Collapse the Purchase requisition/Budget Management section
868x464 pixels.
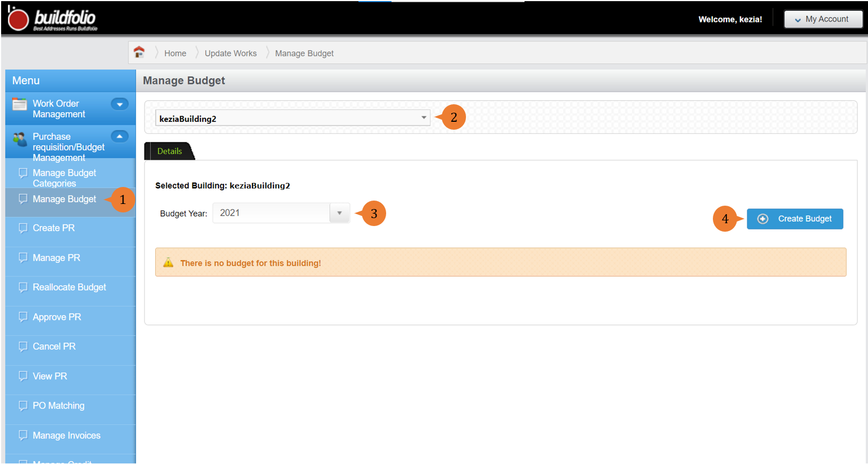pos(119,137)
